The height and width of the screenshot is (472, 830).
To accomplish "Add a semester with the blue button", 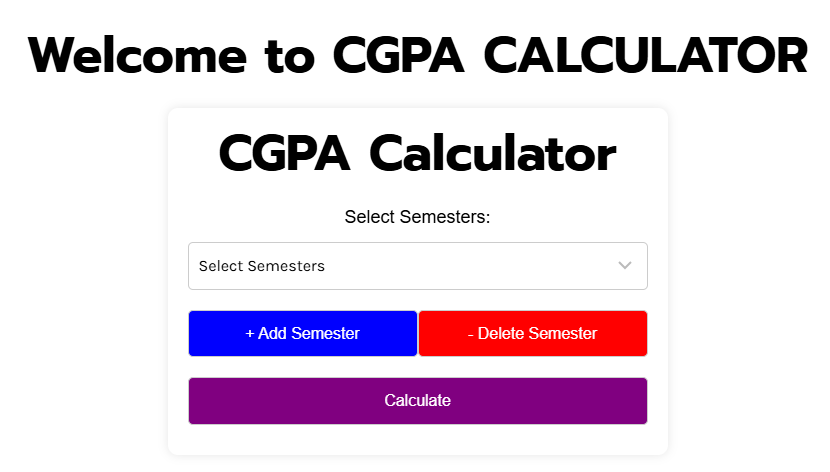I will [303, 333].
